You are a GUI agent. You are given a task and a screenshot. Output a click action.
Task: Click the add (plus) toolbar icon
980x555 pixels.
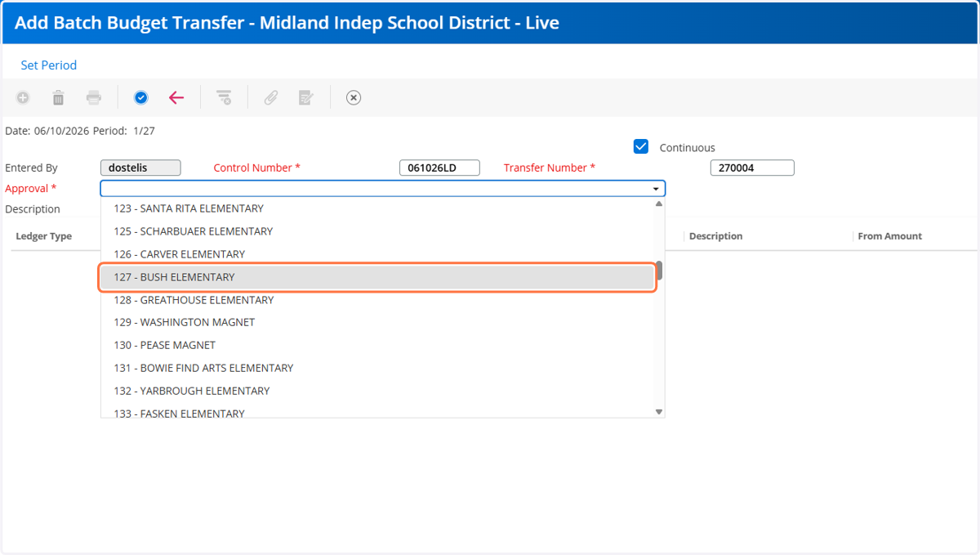23,97
